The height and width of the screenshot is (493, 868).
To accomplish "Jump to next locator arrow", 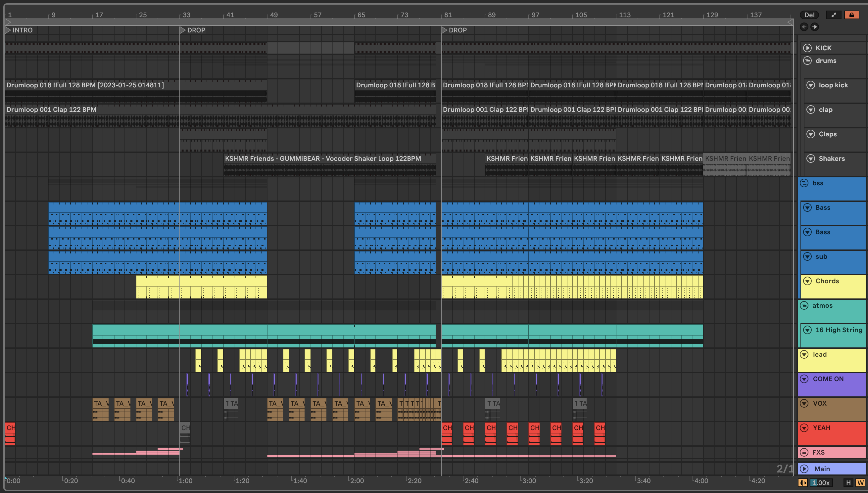I will point(814,27).
